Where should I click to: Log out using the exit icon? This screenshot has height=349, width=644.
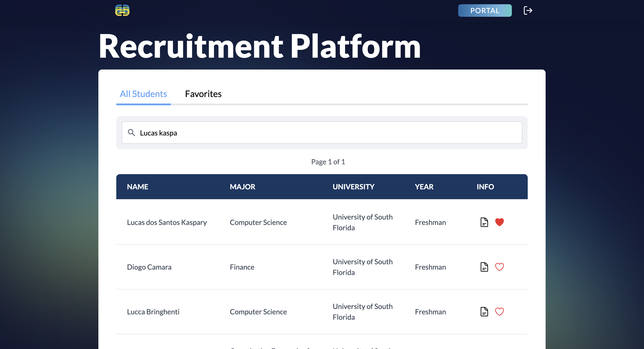(x=528, y=11)
